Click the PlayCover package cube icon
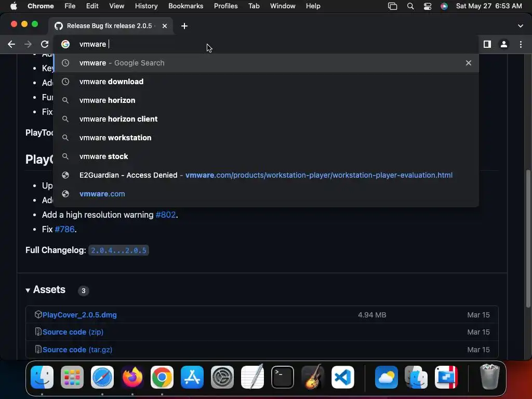Screen dimensions: 532x399 (38, 314)
